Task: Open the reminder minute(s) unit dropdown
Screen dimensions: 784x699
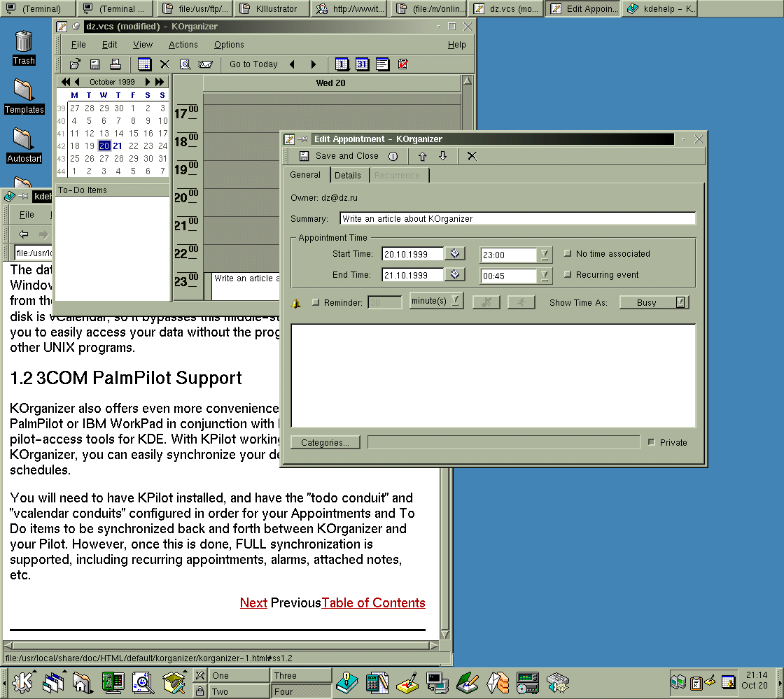Action: [436, 301]
